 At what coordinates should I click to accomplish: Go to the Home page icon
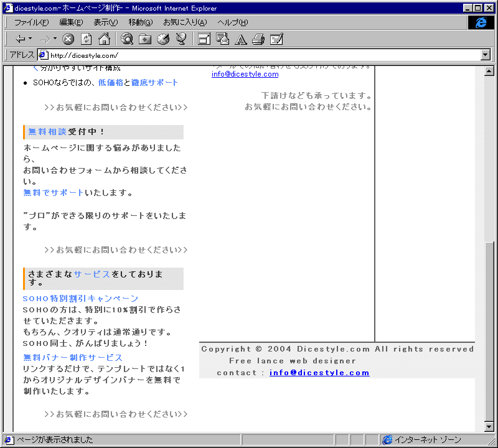[104, 39]
